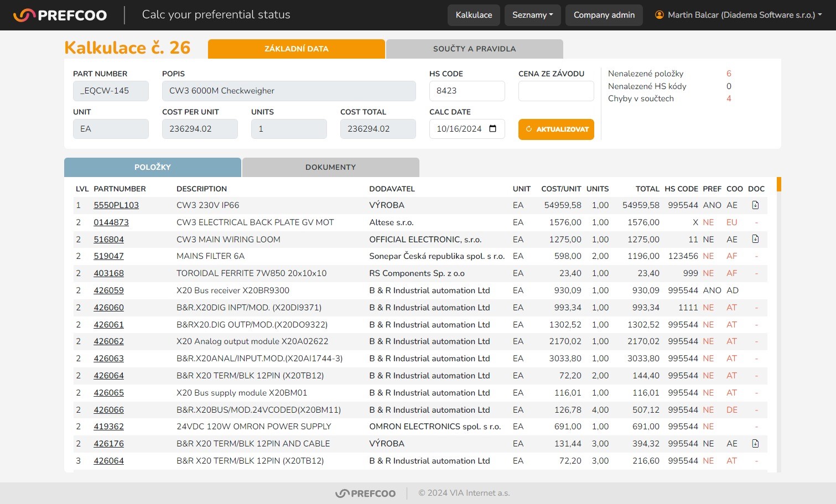This screenshot has width=836, height=504.
Task: Click the CALC DATE field 10/16/2024
Action: click(467, 129)
